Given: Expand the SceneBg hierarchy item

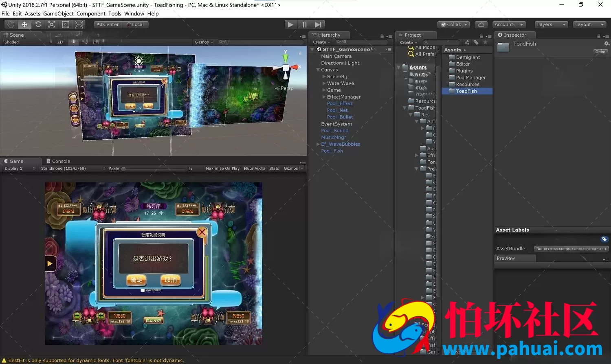Looking at the screenshot, I should pyautogui.click(x=324, y=77).
